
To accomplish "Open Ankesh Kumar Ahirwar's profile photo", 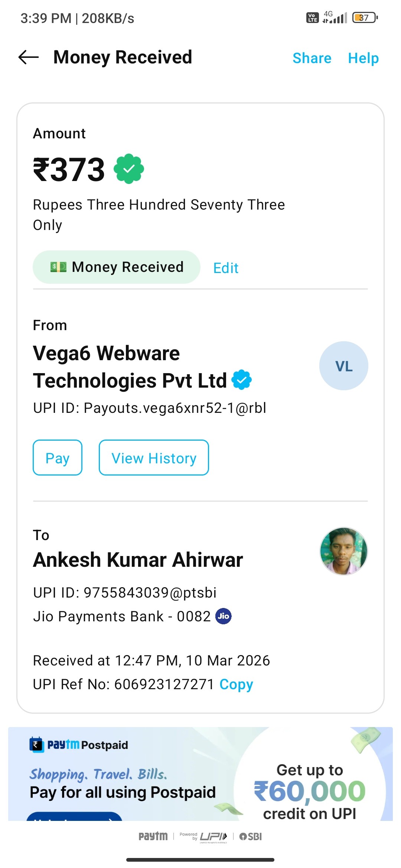I will 343,551.
